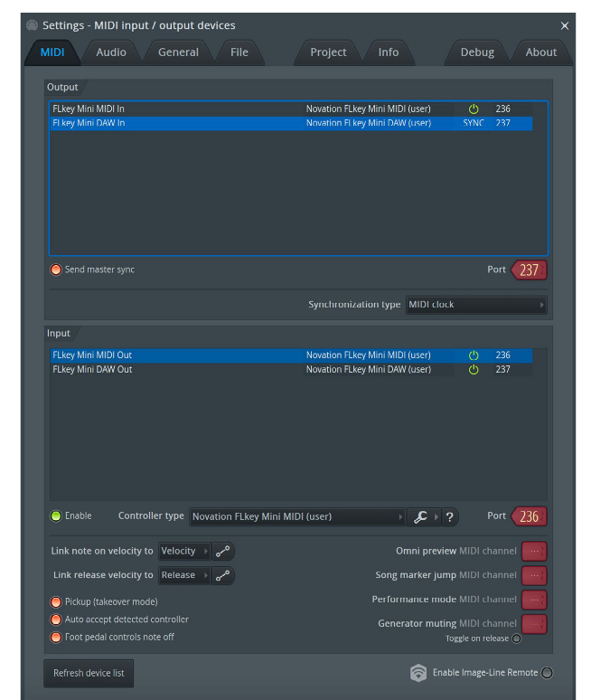
Task: Select FLkey Mini DAW Out input row
Action: [x=291, y=370]
